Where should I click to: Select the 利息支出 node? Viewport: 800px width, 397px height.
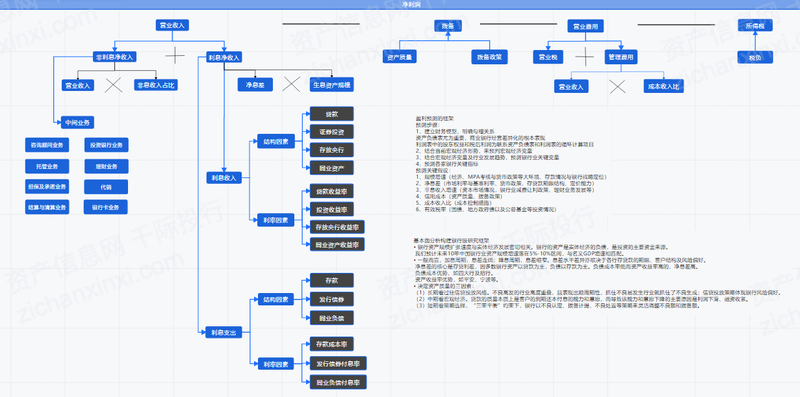coord(223,333)
